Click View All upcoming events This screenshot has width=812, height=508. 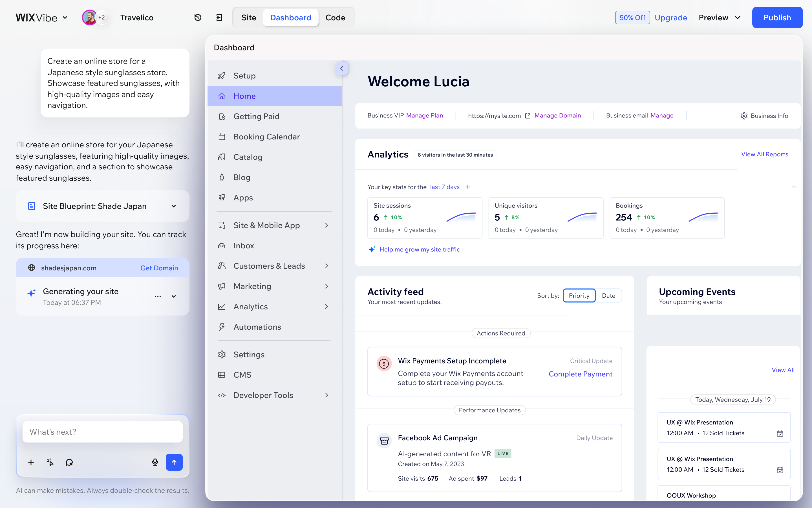[783, 370]
